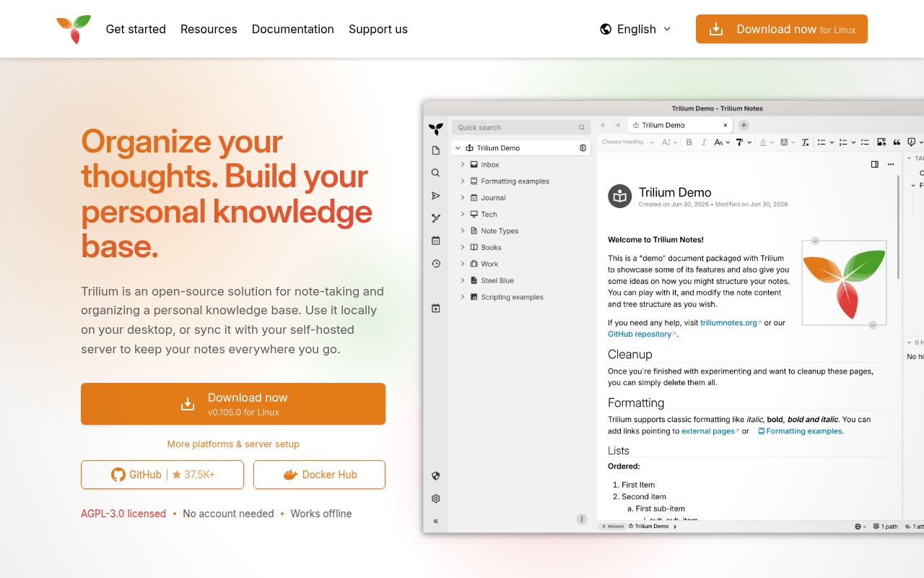Collapse the launcher bar with double-chevron icon

point(435,521)
